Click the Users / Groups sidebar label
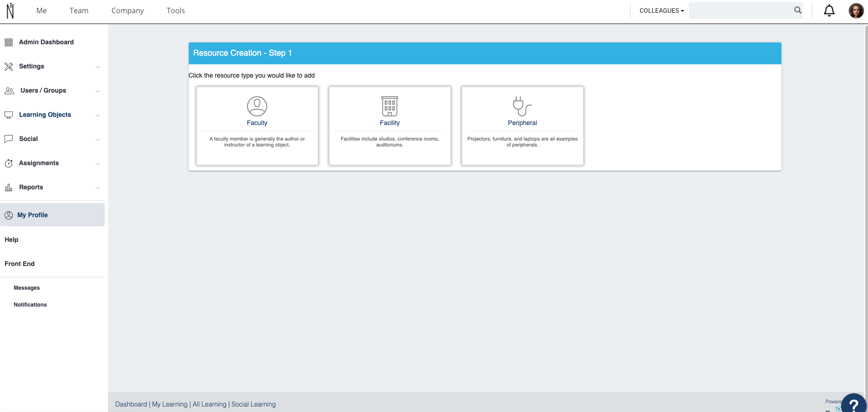868x412 pixels. point(43,90)
